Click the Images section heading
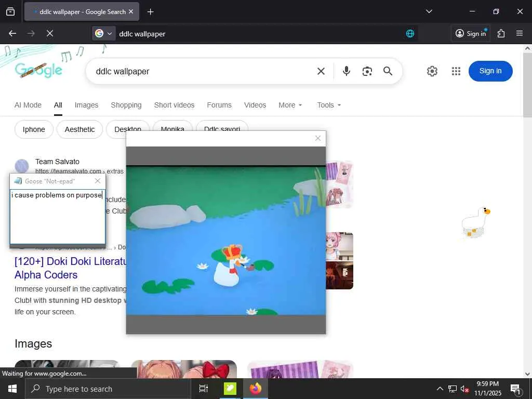This screenshot has height=399, width=532. point(33,344)
